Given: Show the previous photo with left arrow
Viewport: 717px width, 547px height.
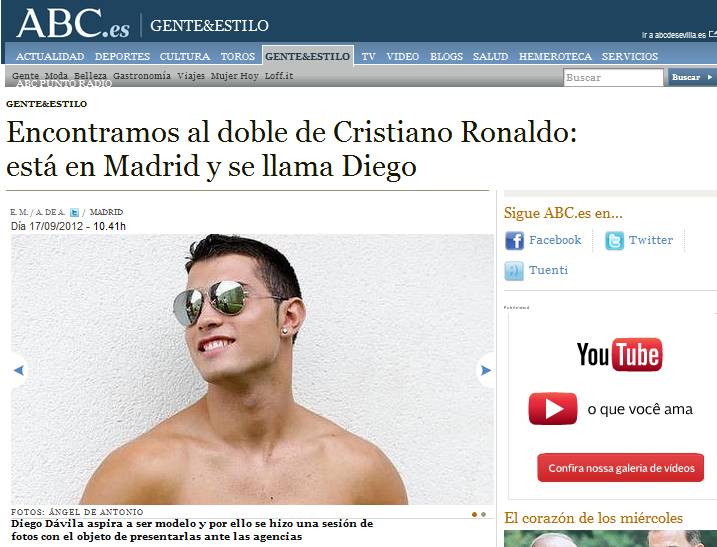Looking at the screenshot, I should 19,370.
